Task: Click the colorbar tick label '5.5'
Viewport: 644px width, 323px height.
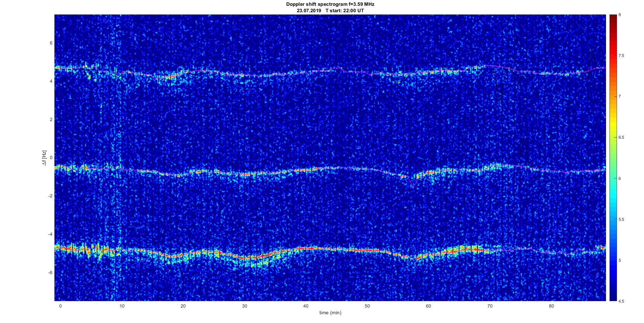Action: click(621, 220)
